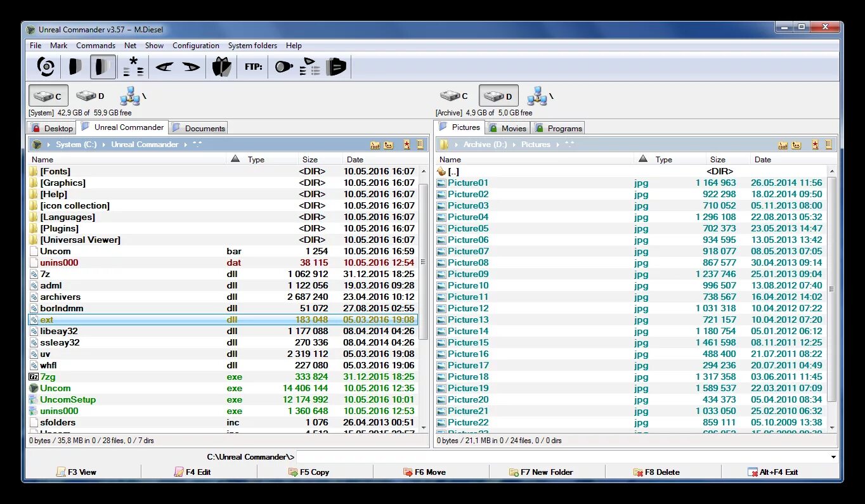
Task: Open the right panel history list icon
Action: tap(828, 145)
